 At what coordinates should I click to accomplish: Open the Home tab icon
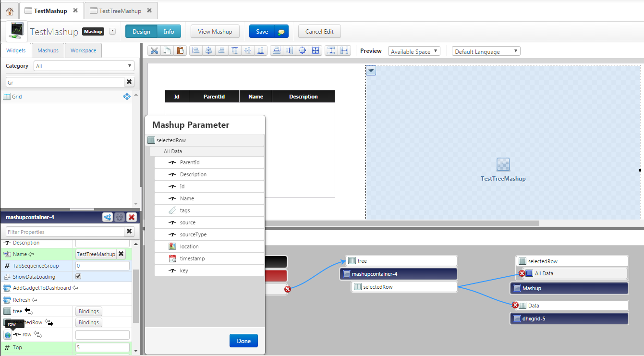(10, 11)
